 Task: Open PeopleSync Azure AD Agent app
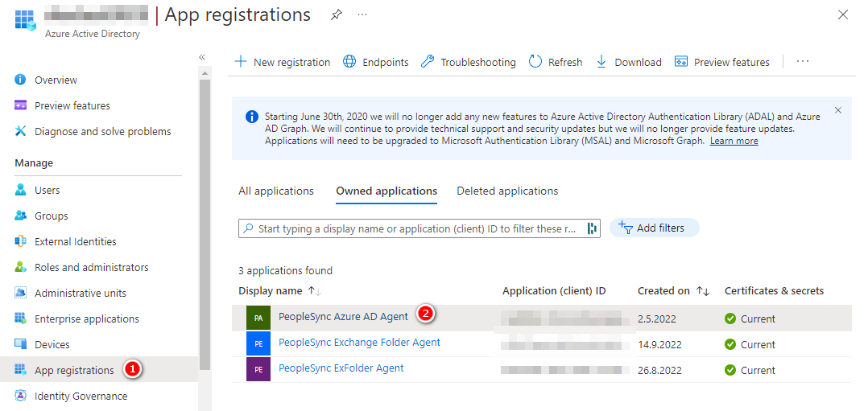(x=343, y=317)
